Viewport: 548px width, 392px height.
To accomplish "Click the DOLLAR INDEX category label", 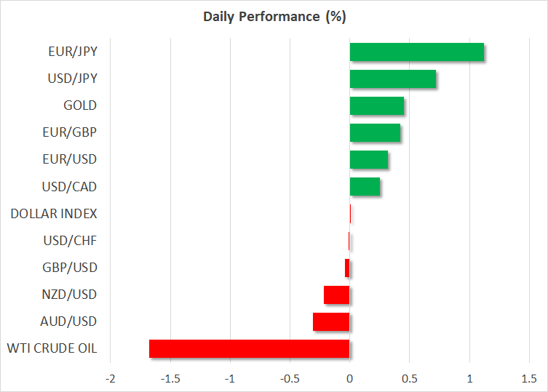I will [x=54, y=214].
